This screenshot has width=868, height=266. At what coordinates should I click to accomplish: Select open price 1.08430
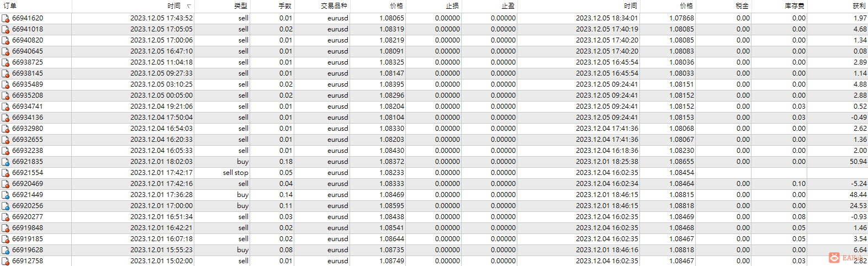click(x=391, y=151)
